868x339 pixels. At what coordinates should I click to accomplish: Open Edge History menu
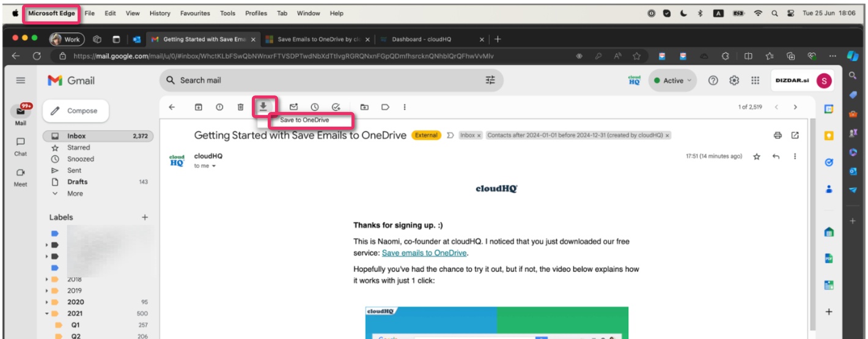tap(160, 13)
